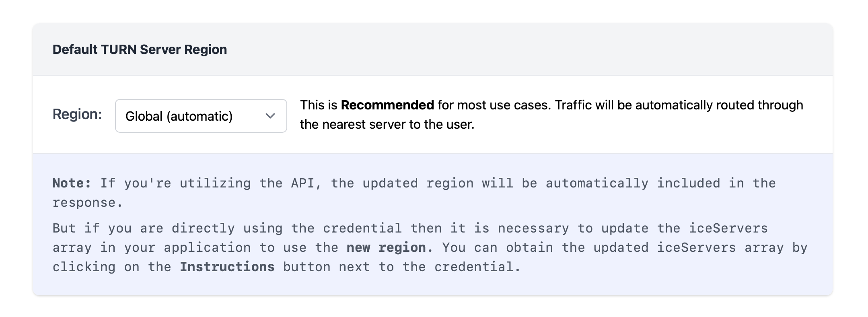Click the Instructions bold text in note
Screen dimensions: 868x317
[227, 266]
